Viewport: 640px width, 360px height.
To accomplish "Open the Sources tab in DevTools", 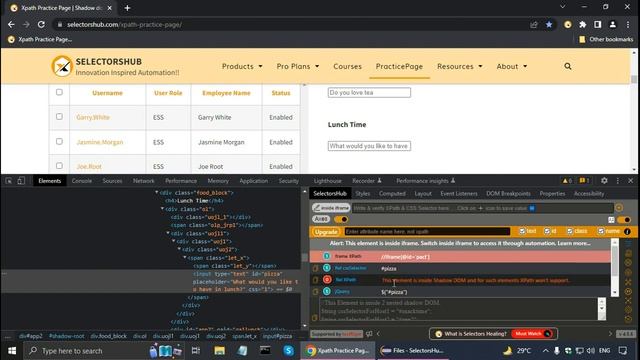I will [112, 181].
